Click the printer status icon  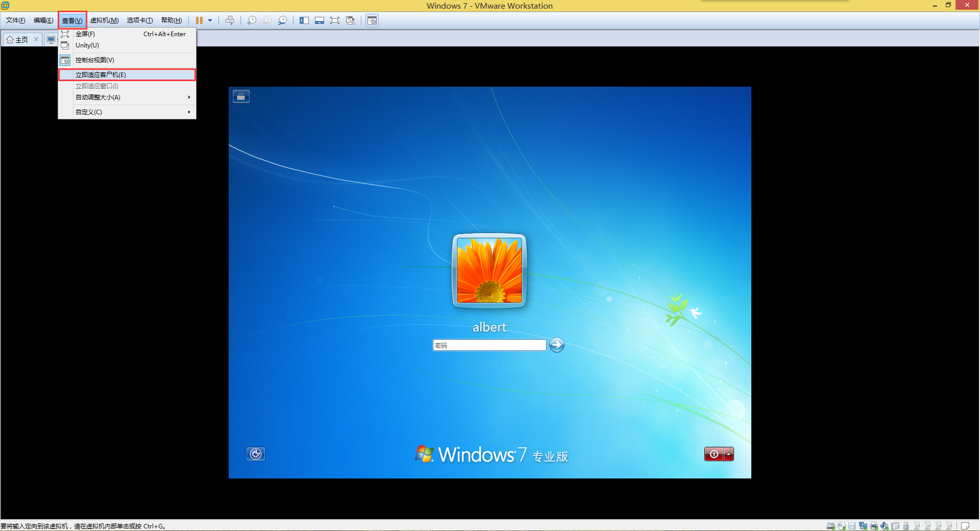point(874,526)
